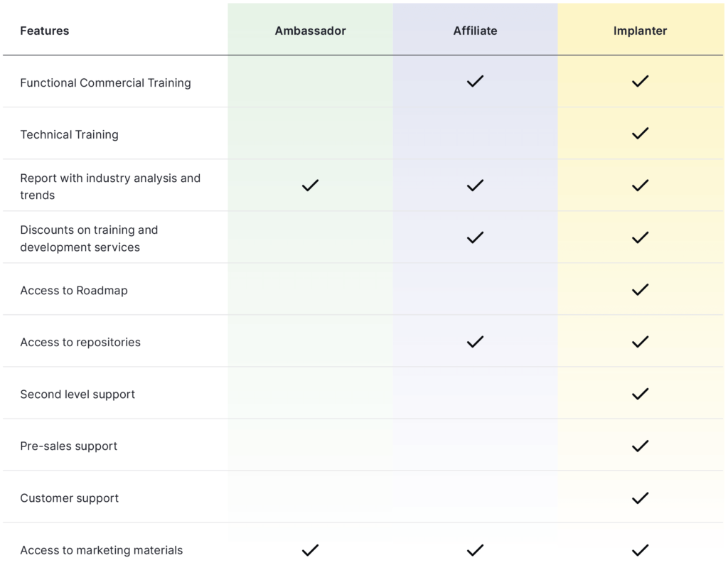This screenshot has height=580, width=728.
Task: Click the Features column header
Action: click(45, 31)
